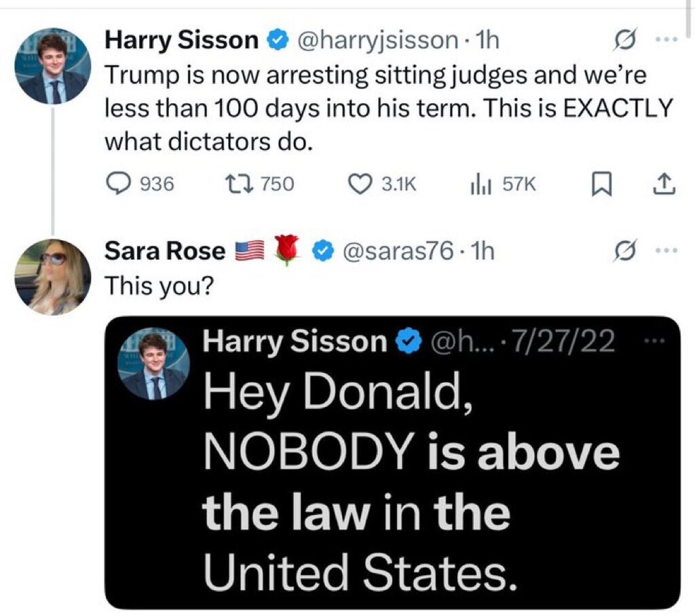This screenshot has width=695, height=616.
Task: Open Sara Rose's display name
Action: 165,252
